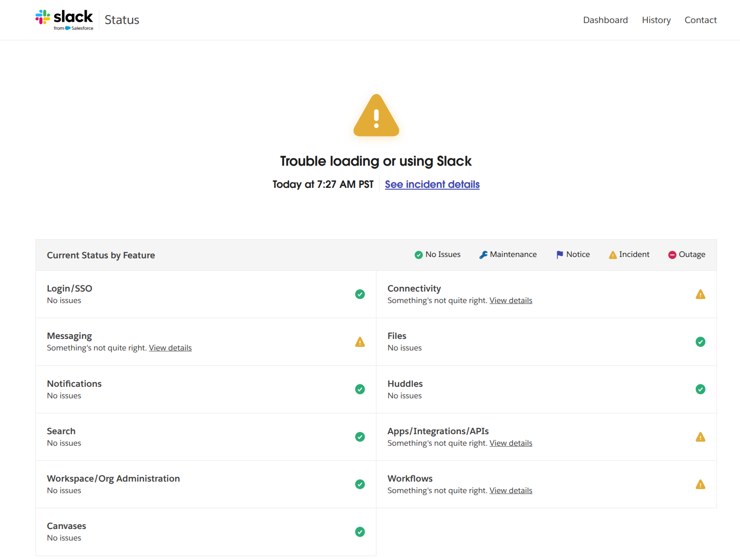Open the Dashboard navigation item
This screenshot has height=560, width=740.
(x=605, y=20)
